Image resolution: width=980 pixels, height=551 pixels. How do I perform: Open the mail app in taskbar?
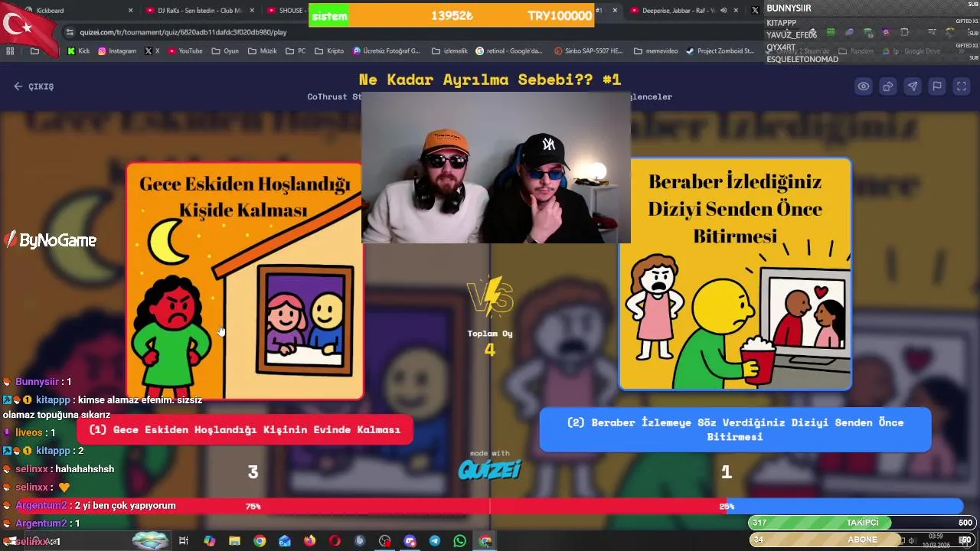pyautogui.click(x=285, y=541)
